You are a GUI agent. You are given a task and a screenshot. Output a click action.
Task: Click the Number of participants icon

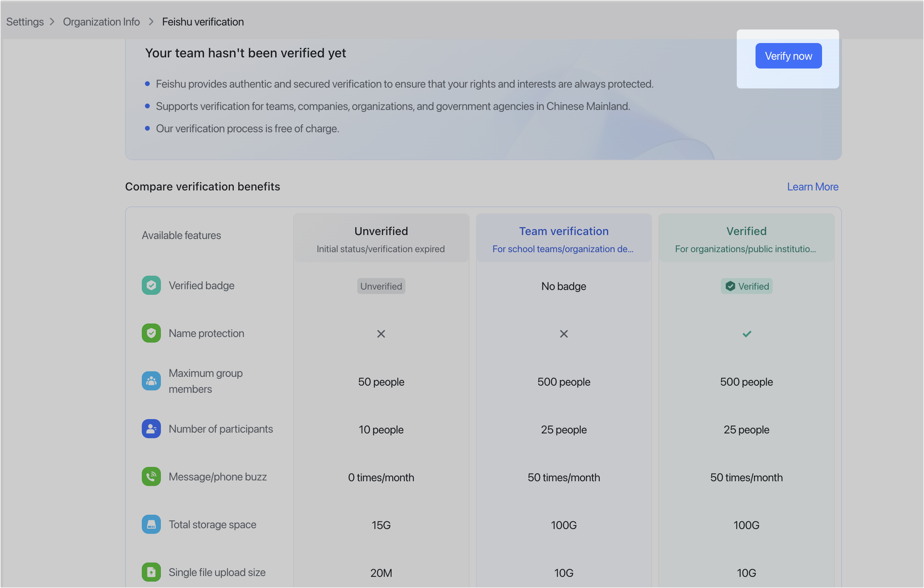[151, 429]
